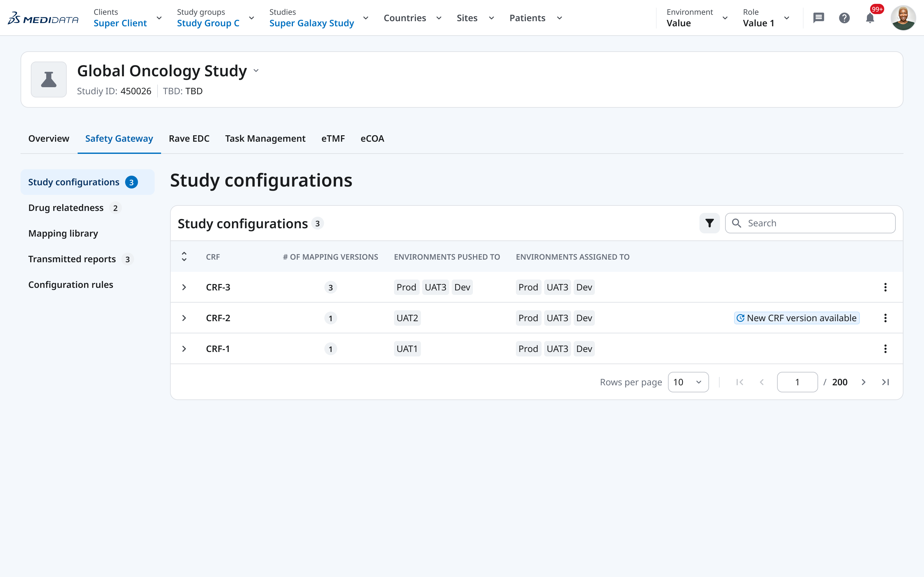The height and width of the screenshot is (577, 924).
Task: Open the filter options for Study configurations
Action: pos(709,223)
